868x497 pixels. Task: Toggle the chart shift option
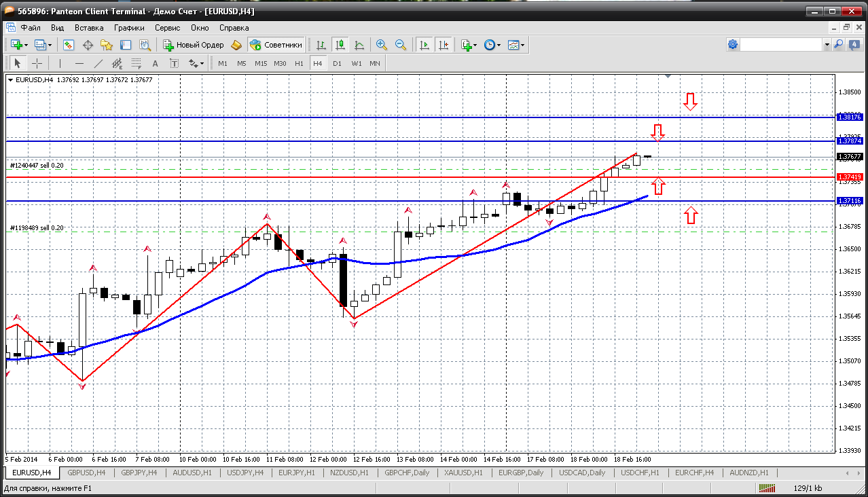click(x=444, y=45)
